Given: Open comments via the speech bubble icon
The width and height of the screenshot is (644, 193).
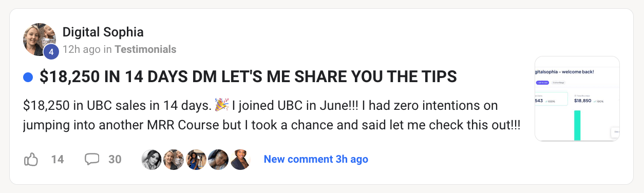Looking at the screenshot, I should (92, 160).
